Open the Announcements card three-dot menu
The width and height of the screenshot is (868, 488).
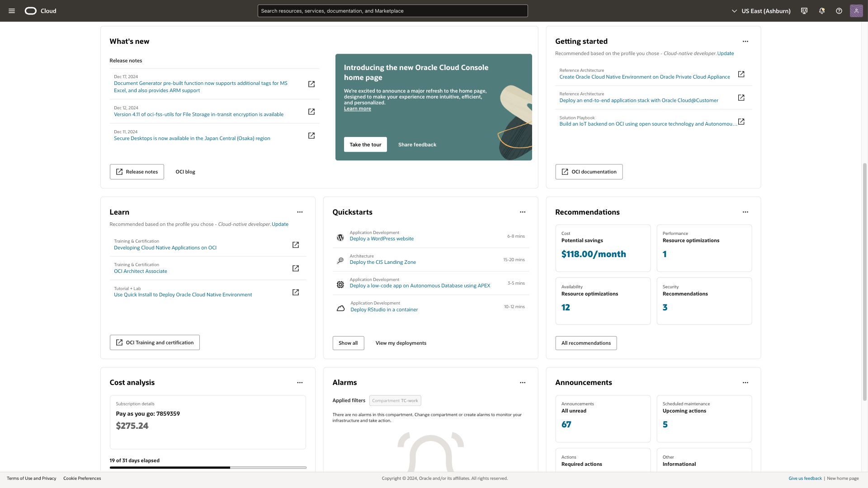(745, 383)
